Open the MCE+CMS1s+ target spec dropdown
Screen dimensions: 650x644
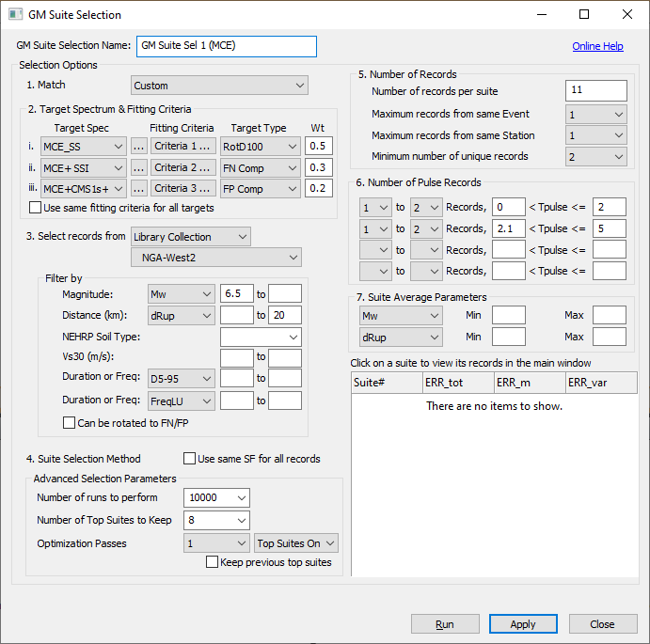point(84,189)
